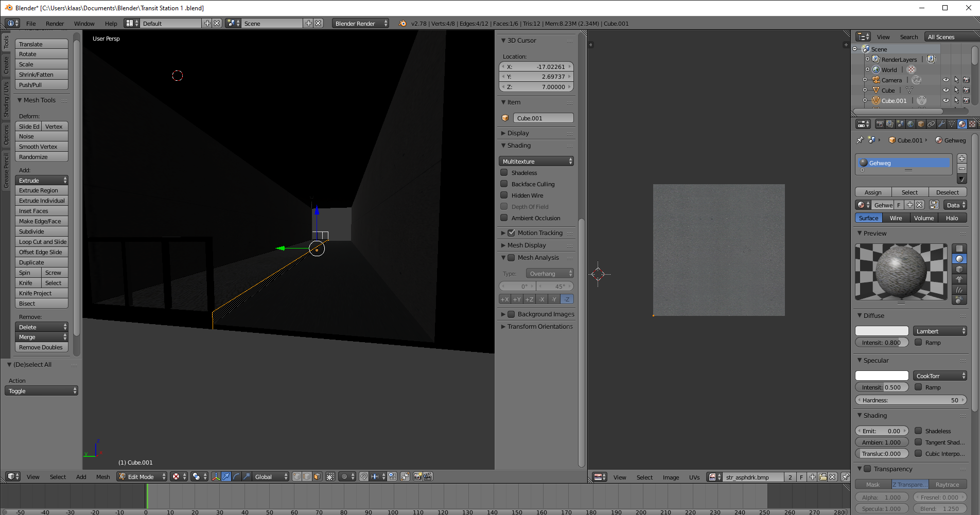This screenshot has width=980, height=515.
Task: Click the Diffuse color swatch
Action: (x=882, y=331)
